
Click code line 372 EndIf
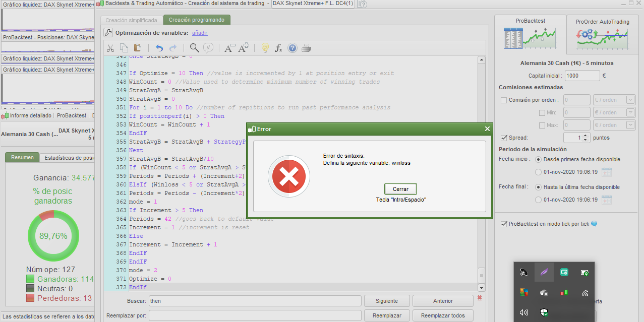pyautogui.click(x=138, y=287)
